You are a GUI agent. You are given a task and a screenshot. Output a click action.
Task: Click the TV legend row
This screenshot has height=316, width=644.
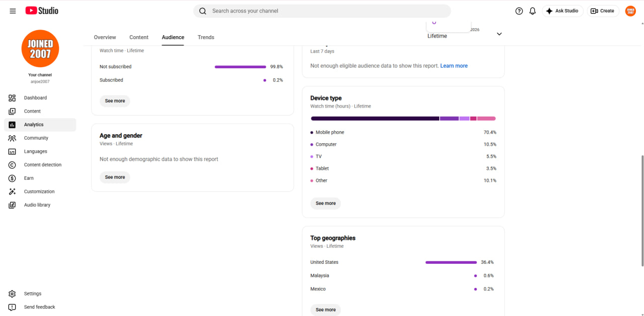(404, 157)
